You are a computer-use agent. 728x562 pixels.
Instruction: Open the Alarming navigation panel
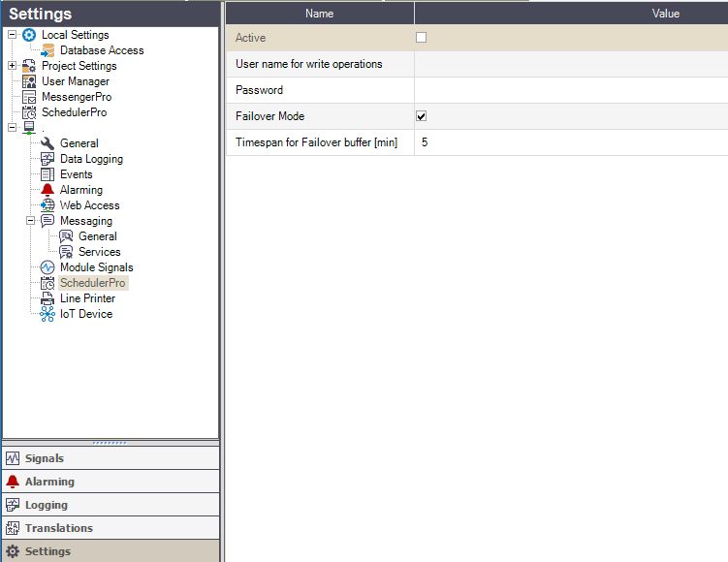click(x=111, y=482)
